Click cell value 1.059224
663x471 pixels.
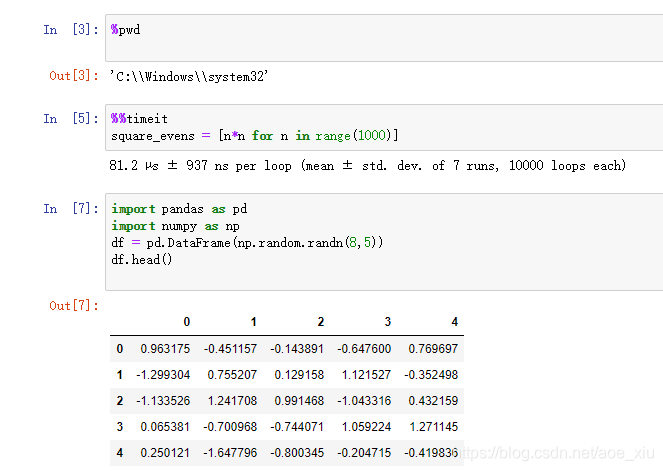366,427
